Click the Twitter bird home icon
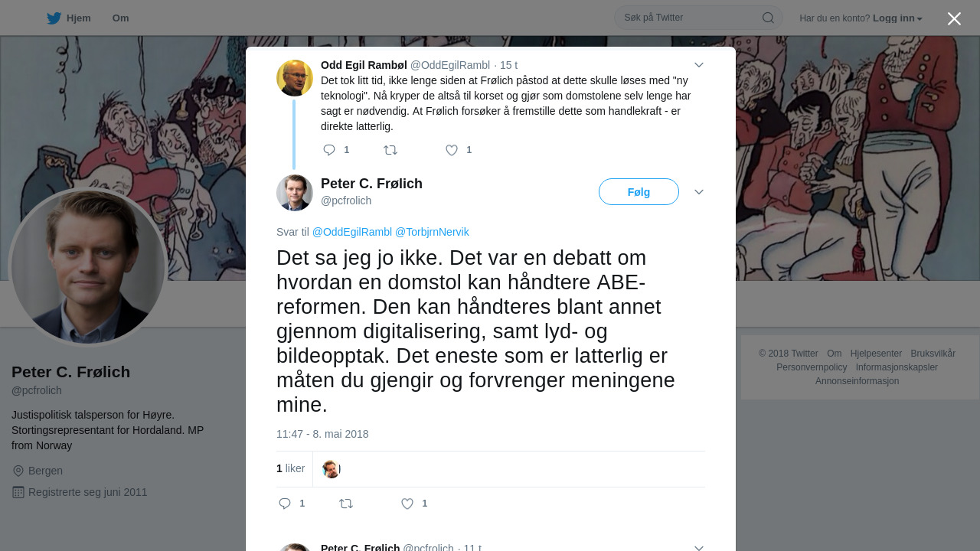This screenshot has height=551, width=980. [x=54, y=18]
